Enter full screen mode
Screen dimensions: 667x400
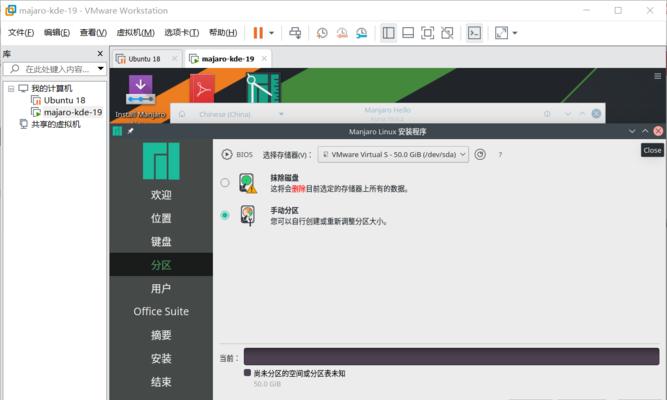[x=428, y=33]
